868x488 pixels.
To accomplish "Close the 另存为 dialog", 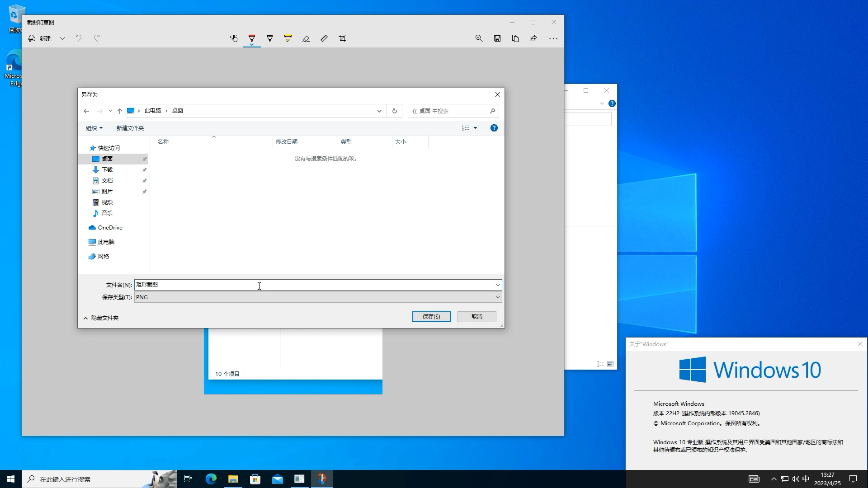I will (x=498, y=94).
